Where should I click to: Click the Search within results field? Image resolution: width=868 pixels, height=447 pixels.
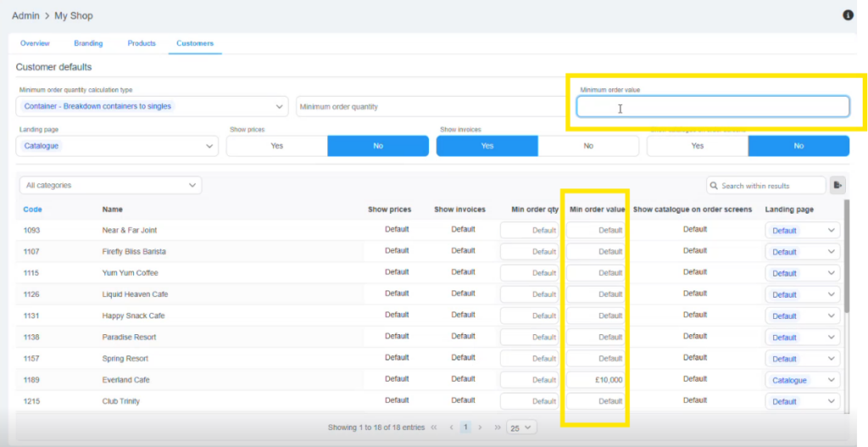click(766, 186)
